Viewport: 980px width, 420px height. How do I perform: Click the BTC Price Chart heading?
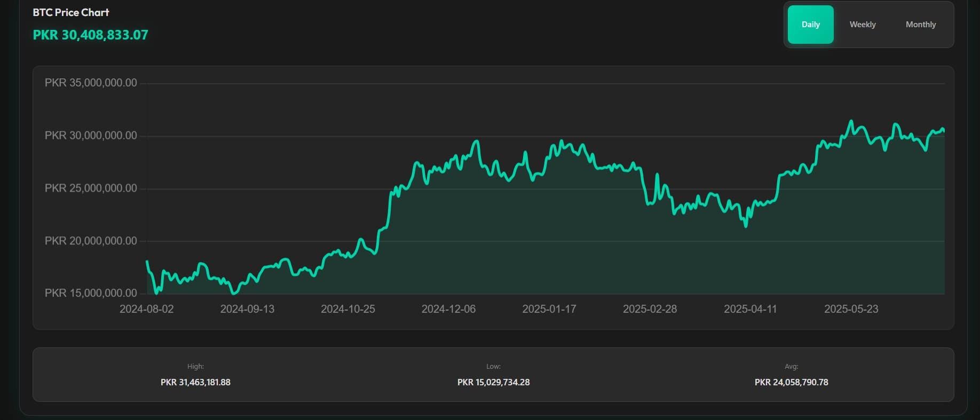pos(71,12)
